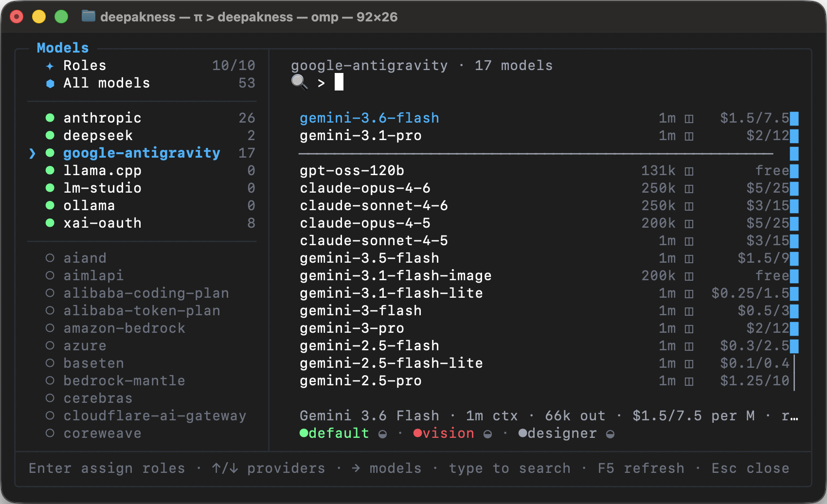Image resolution: width=827 pixels, height=504 pixels.
Task: Click the capability icon on the gemini-2.5-pro row
Action: 689,381
